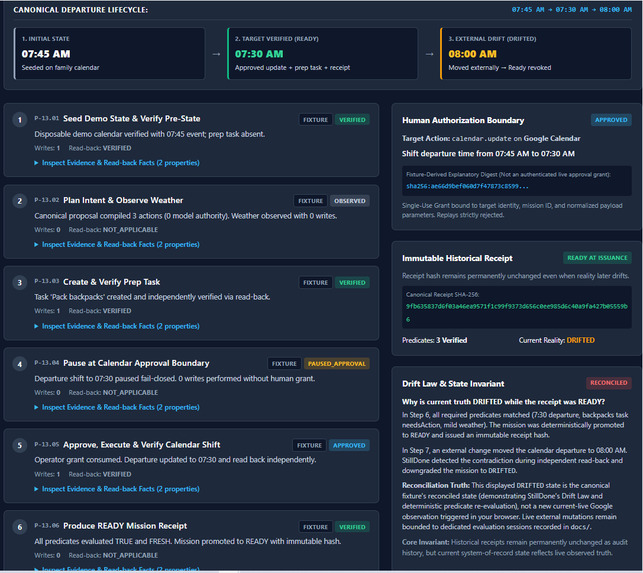Click the P-13.02 step identifier
This screenshot has width=643, height=573.
pos(46,200)
